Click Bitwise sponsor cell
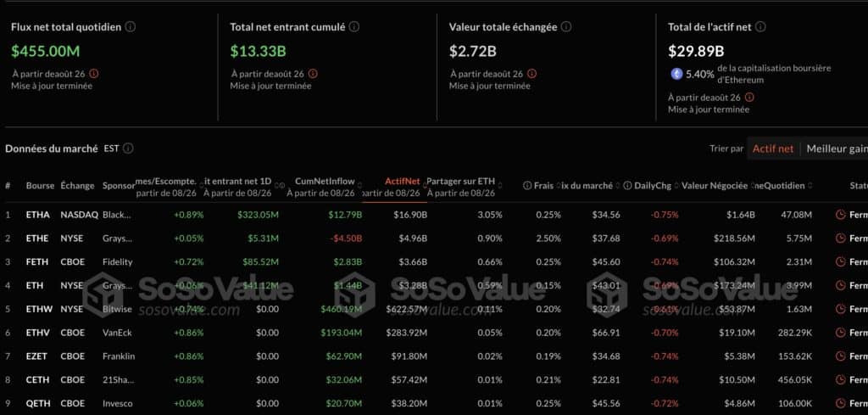 point(117,309)
